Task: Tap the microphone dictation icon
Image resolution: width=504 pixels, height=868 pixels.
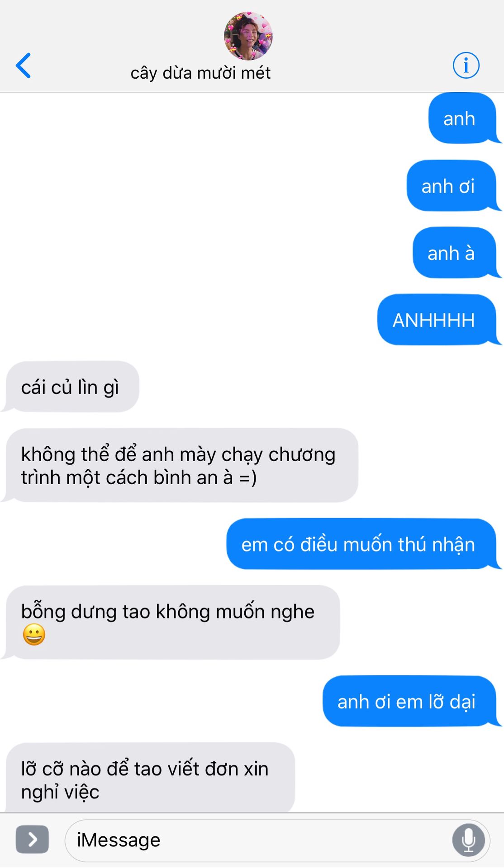Action: pyautogui.click(x=469, y=840)
